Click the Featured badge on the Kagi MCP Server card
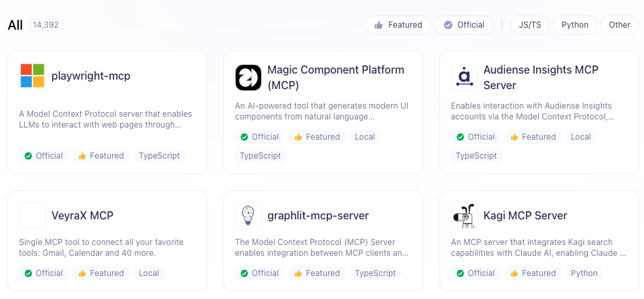 [533, 273]
